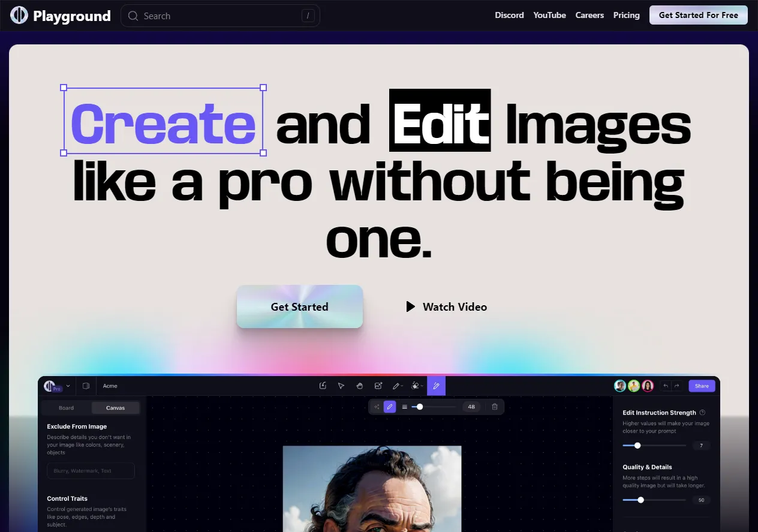Click the sparkle icon in brush bar
The image size is (758, 532).
point(377,407)
